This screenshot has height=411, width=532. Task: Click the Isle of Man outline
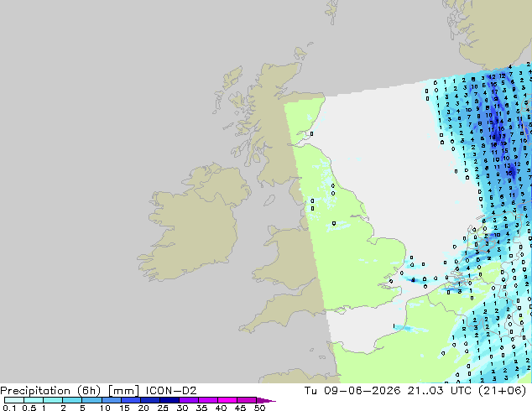(x=269, y=200)
